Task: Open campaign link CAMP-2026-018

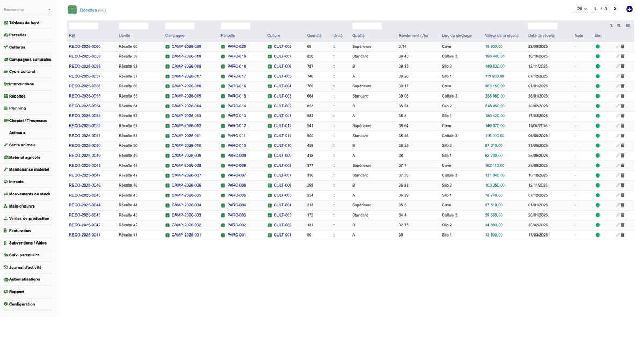Action: [186, 67]
